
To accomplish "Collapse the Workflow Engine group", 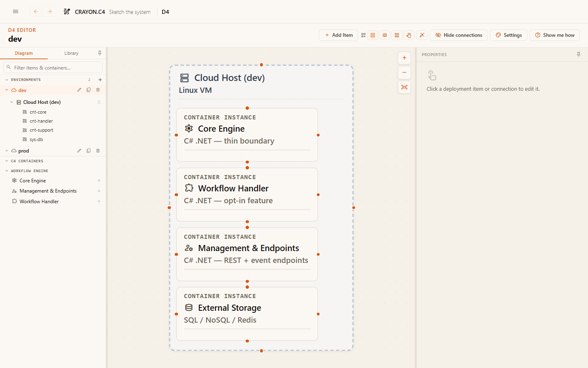I will pos(7,171).
